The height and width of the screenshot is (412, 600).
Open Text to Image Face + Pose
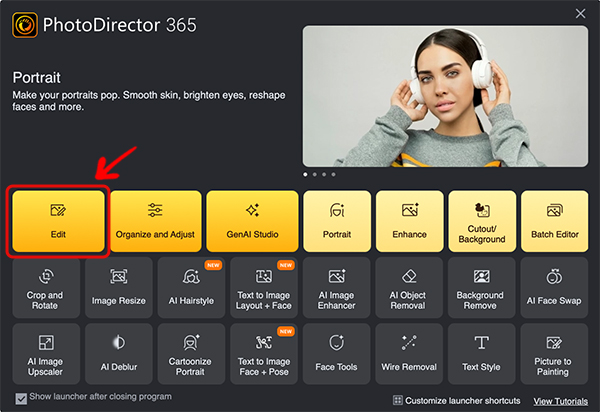click(x=264, y=354)
